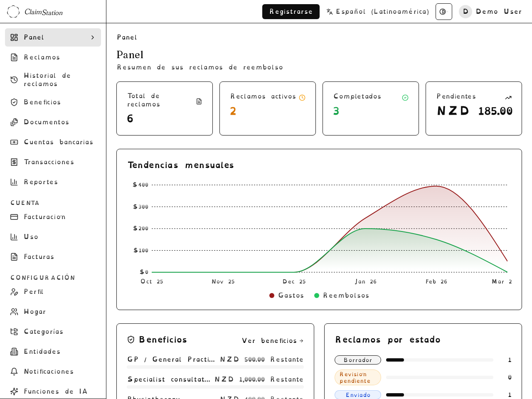
Task: Open the Demo User account menu
Action: (x=490, y=12)
